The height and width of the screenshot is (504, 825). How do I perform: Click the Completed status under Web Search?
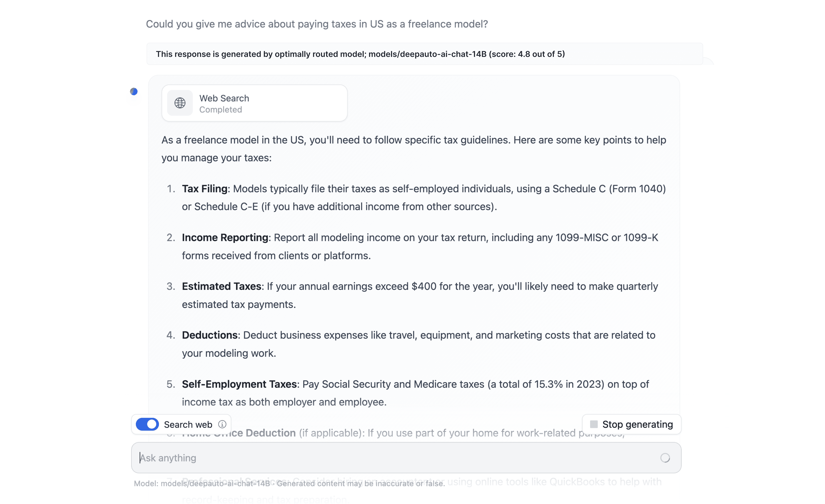(221, 109)
